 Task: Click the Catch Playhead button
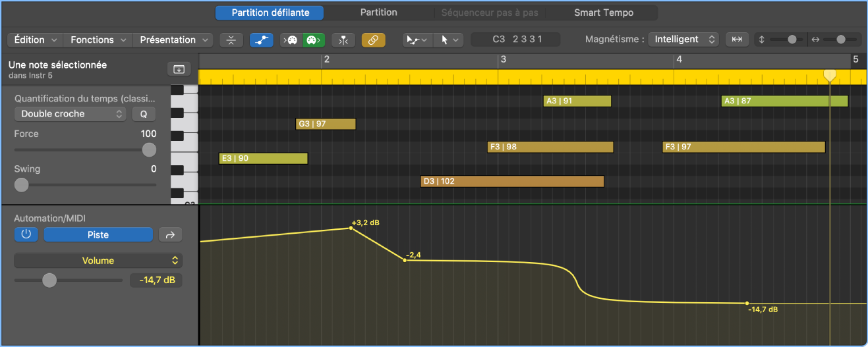[343, 40]
